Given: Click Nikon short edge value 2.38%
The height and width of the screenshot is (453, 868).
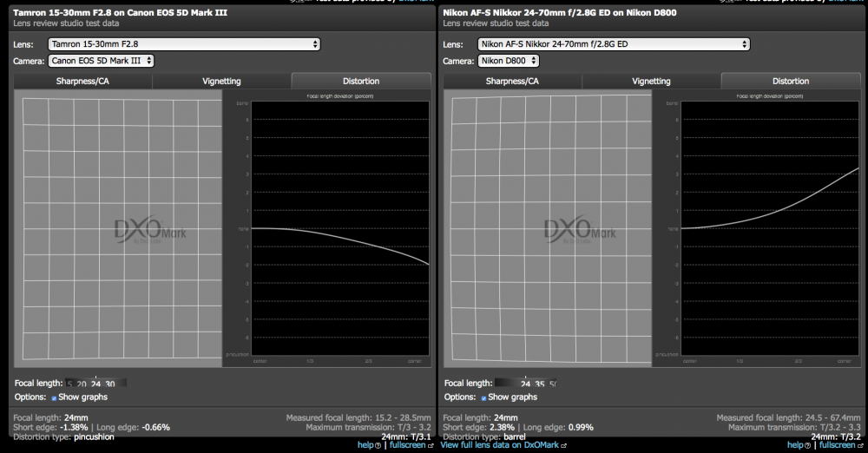Looking at the screenshot, I should click(502, 428).
